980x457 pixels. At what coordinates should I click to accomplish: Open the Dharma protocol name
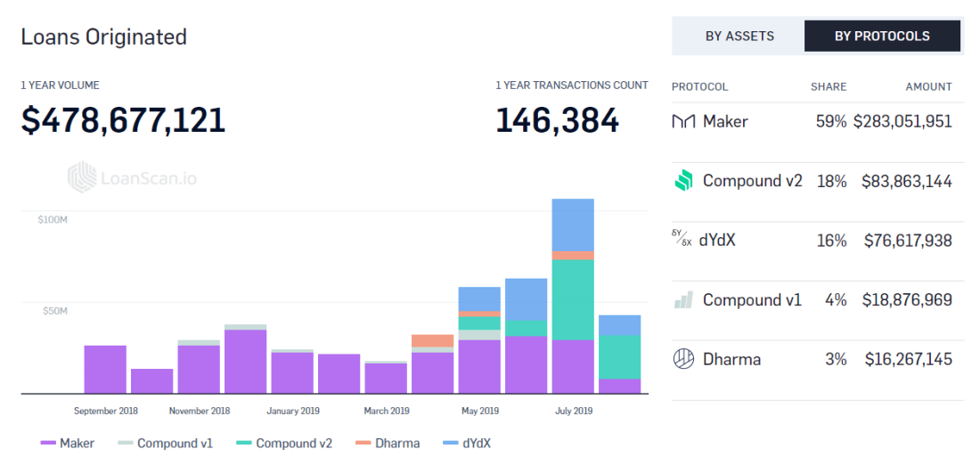(731, 360)
